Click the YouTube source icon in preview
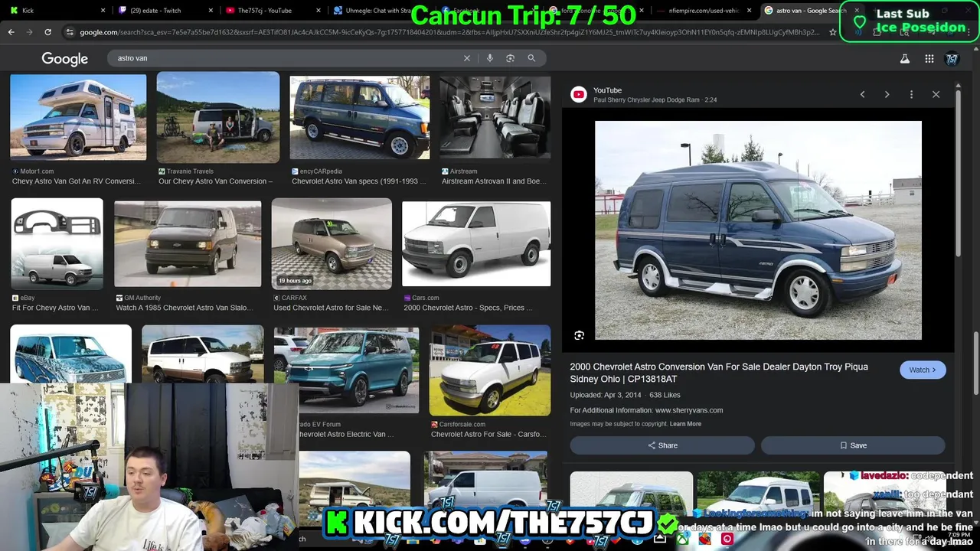The image size is (980, 551). [x=579, y=95]
